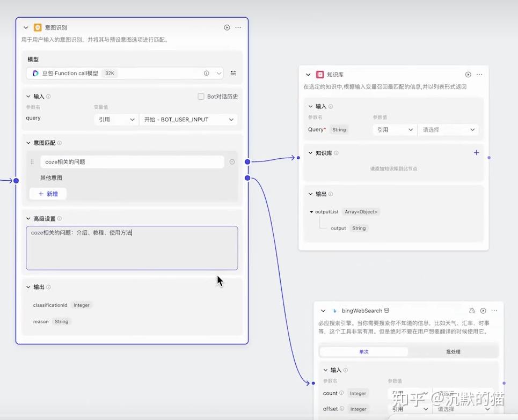Click the orange 意图识别 node icon
This screenshot has width=518, height=420.
click(x=38, y=27)
